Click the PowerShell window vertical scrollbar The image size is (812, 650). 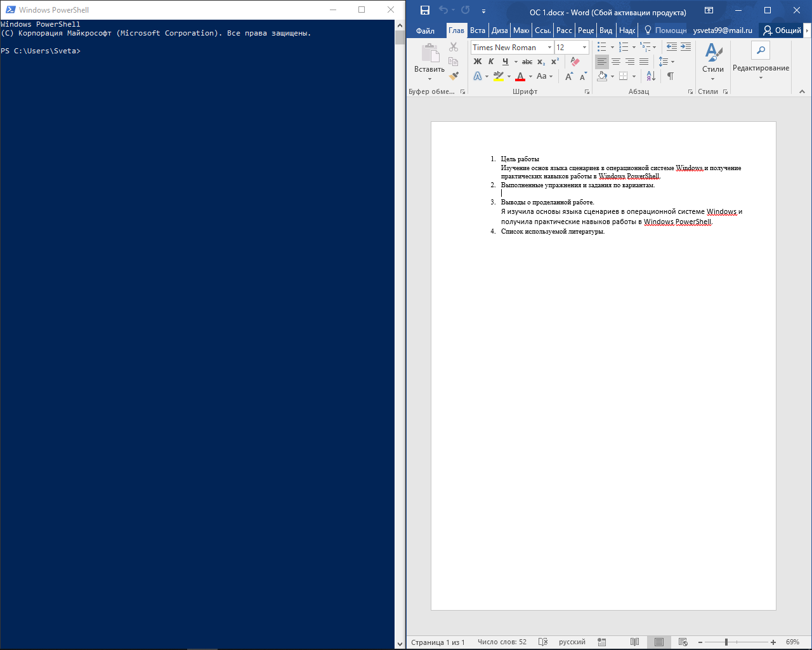click(400, 333)
